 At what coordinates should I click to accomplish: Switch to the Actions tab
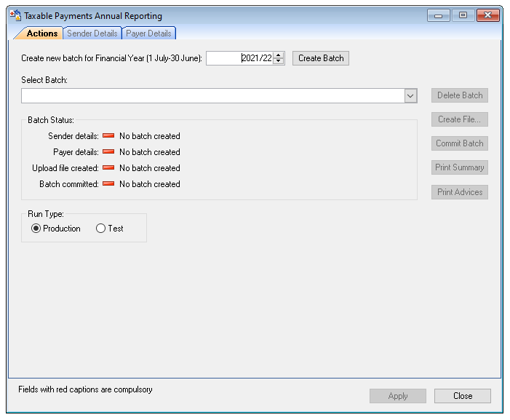coord(41,33)
